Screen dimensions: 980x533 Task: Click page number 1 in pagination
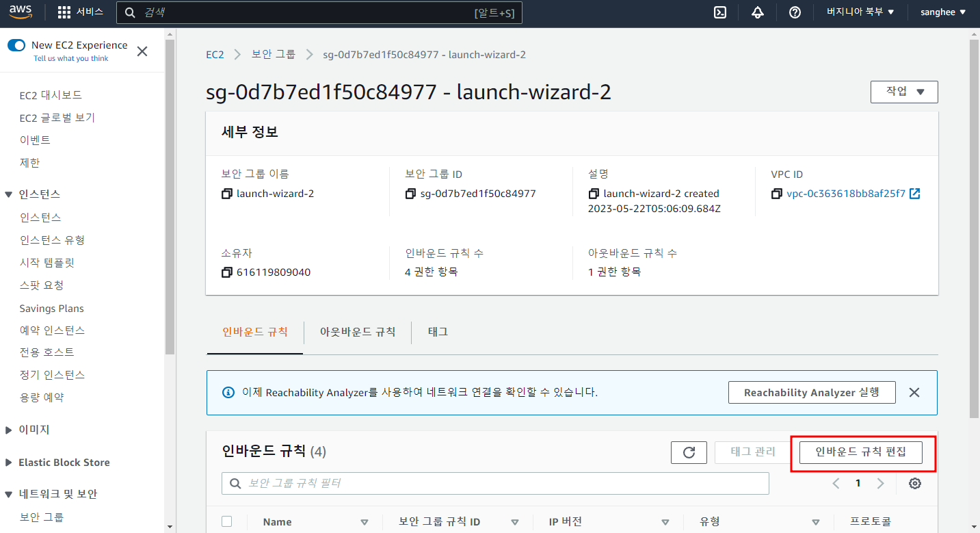coord(858,484)
